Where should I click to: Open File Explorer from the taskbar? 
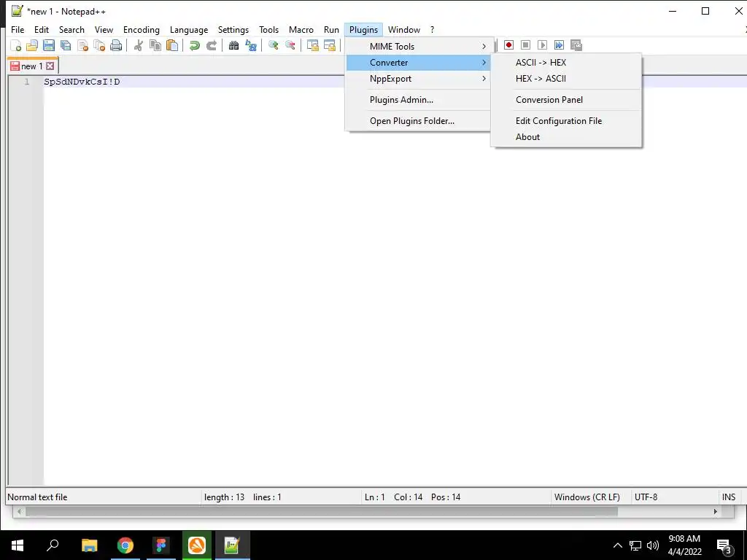(x=89, y=545)
